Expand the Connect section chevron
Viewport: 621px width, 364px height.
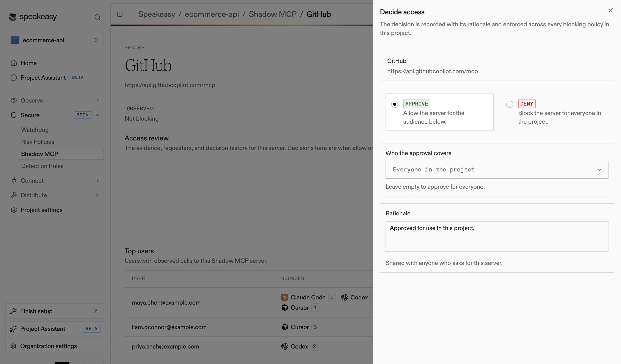pos(97,180)
